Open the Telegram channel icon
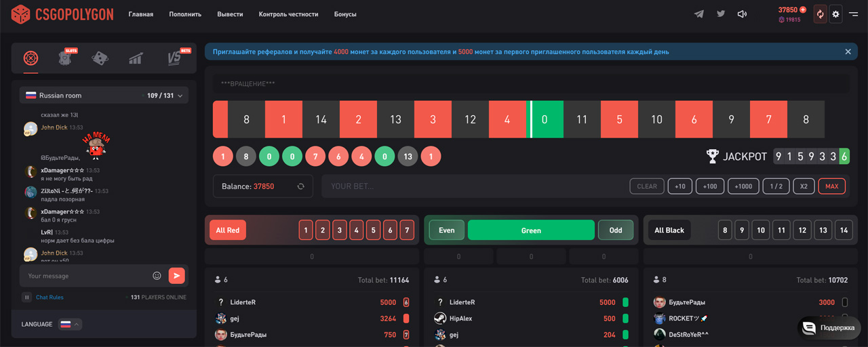 click(x=699, y=14)
